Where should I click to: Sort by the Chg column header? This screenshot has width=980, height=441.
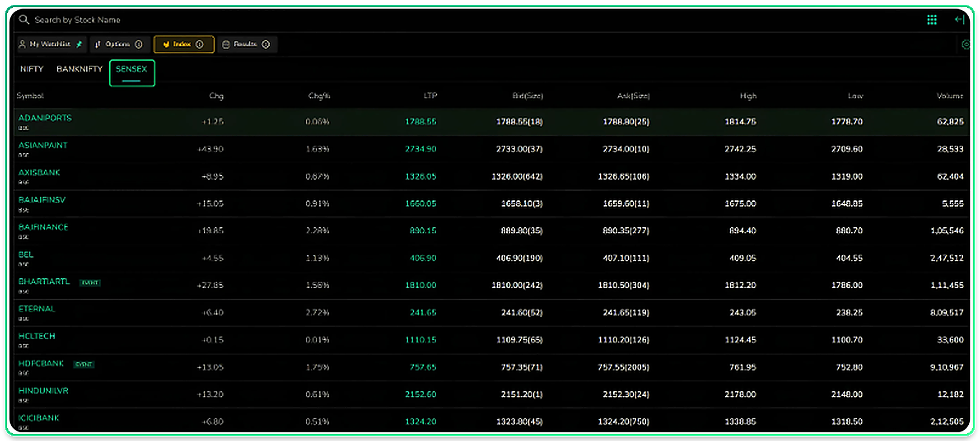(x=216, y=96)
